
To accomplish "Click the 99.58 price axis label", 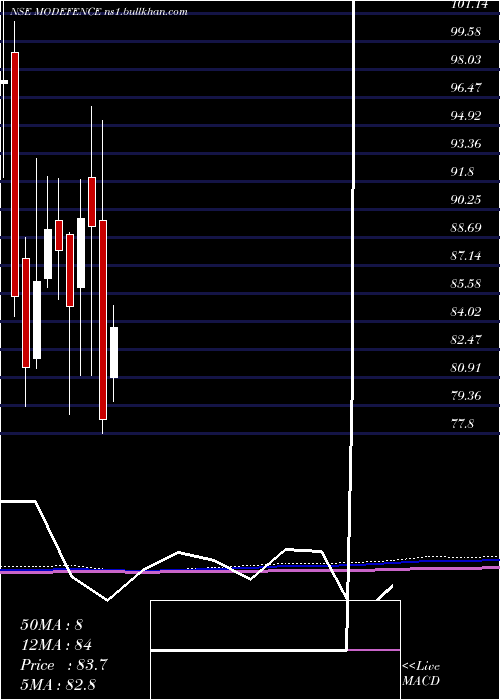I will point(466,32).
